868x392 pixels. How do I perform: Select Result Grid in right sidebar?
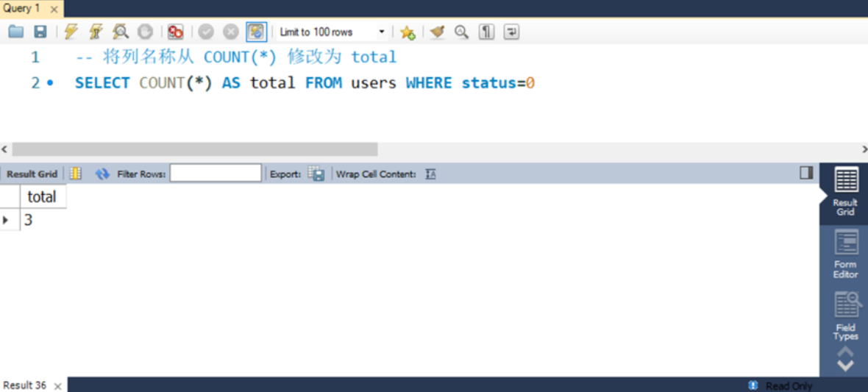pyautogui.click(x=844, y=191)
